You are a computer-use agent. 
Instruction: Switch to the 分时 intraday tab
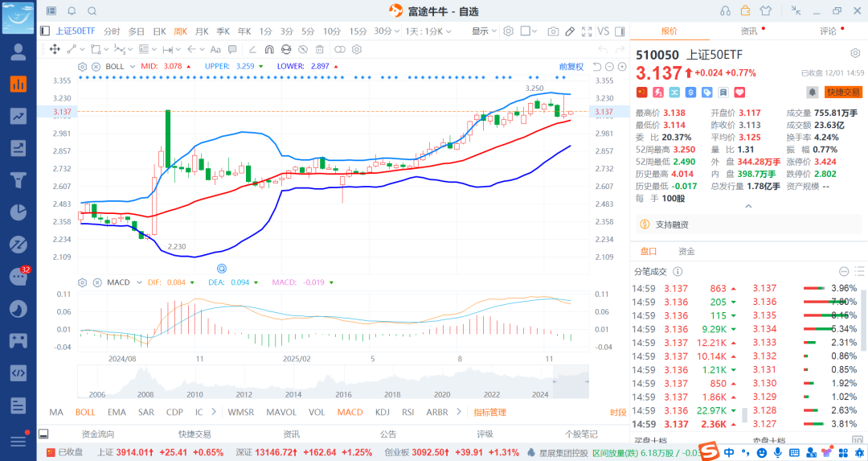click(x=112, y=31)
